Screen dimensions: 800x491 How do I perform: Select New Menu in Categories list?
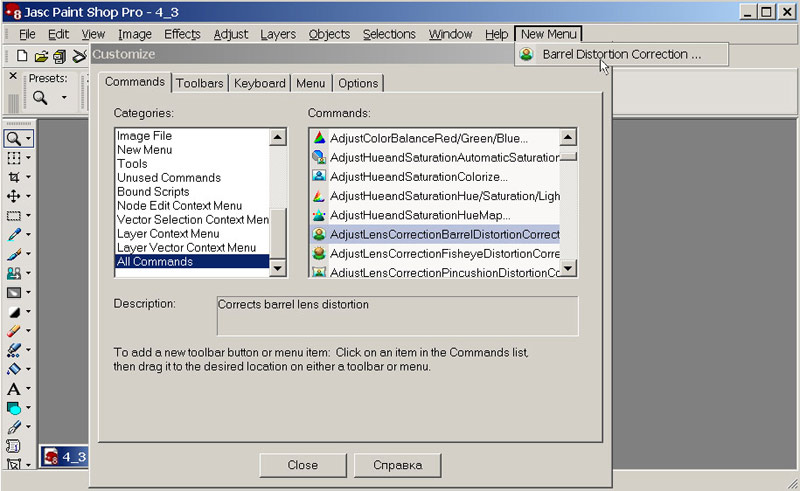pos(144,150)
